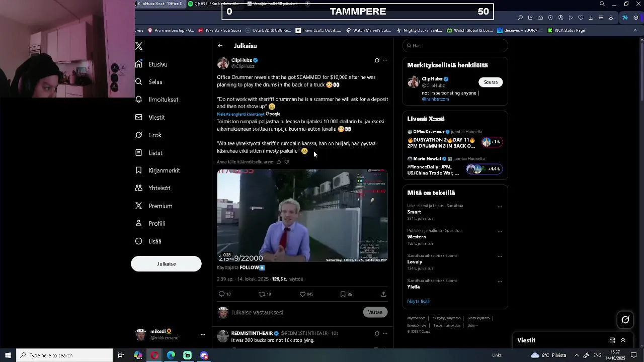Viewport: 644px width, 362px height.
Task: Open trending topic Western
Action: tap(417, 237)
